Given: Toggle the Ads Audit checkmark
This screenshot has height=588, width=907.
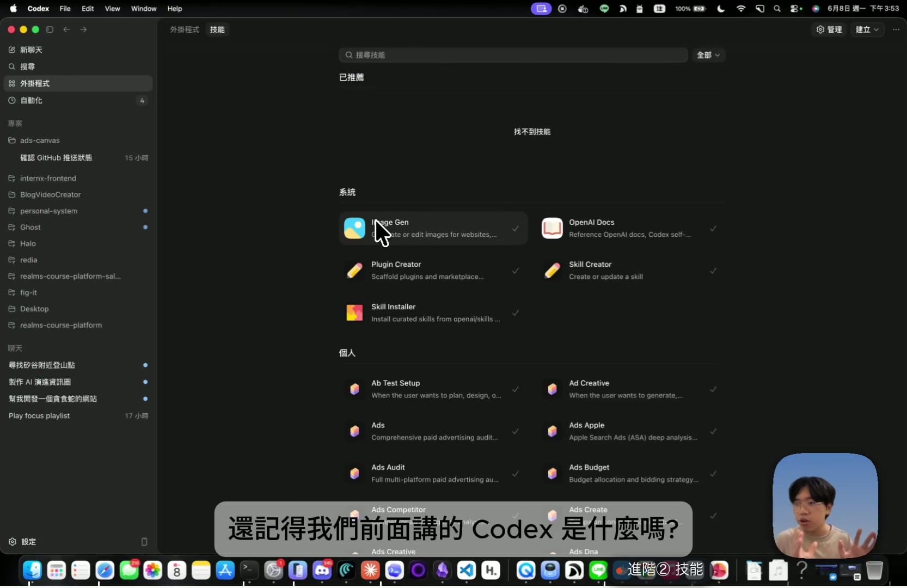Looking at the screenshot, I should pyautogui.click(x=515, y=473).
